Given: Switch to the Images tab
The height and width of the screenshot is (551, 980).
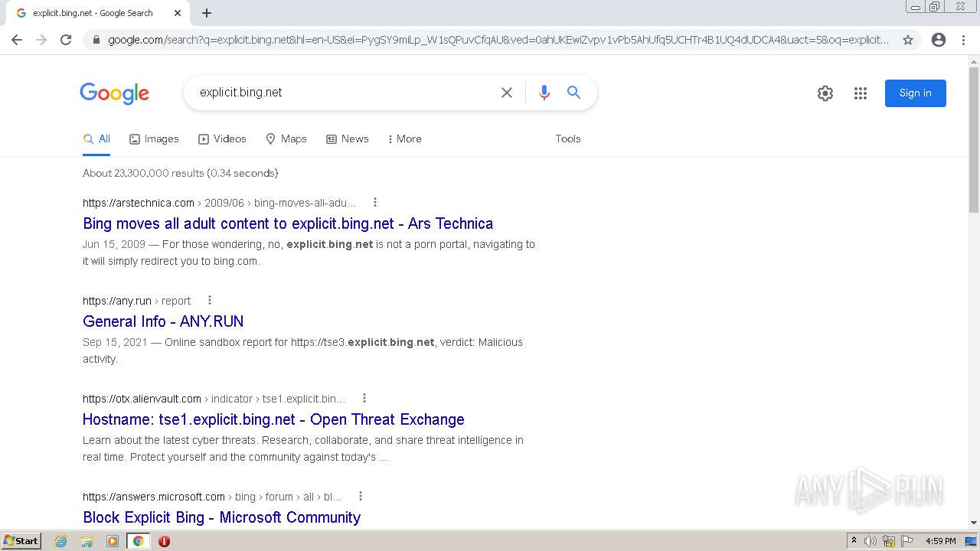Looking at the screenshot, I should 154,139.
